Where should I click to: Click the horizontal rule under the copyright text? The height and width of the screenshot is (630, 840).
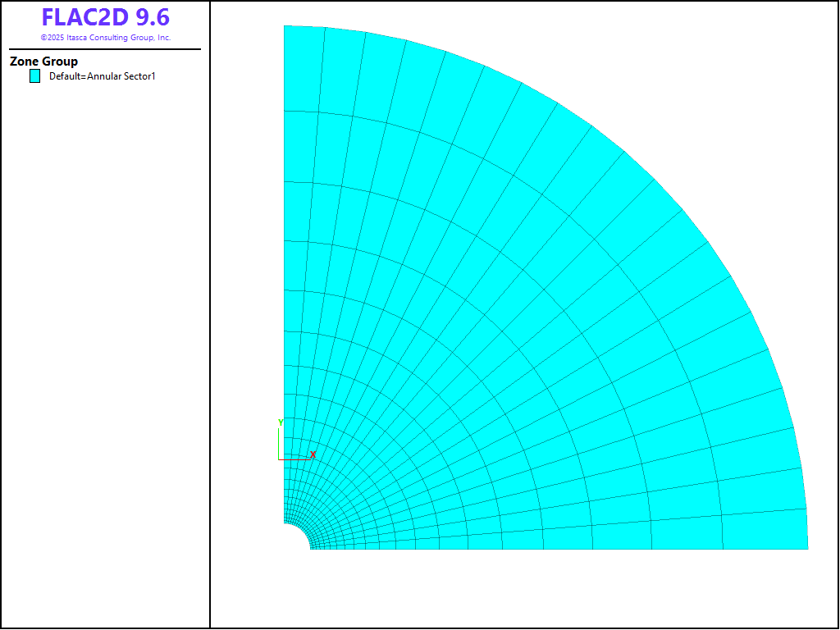coord(105,49)
